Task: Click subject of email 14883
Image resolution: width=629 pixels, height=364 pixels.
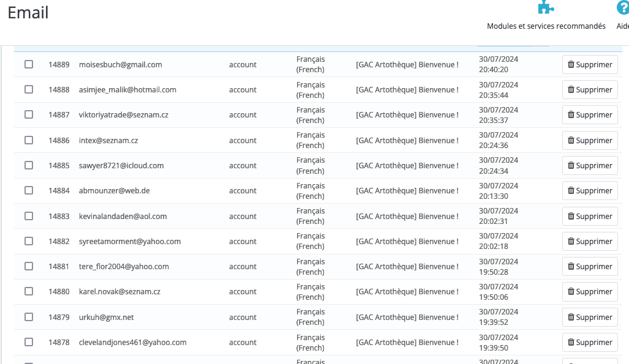Action: click(407, 217)
